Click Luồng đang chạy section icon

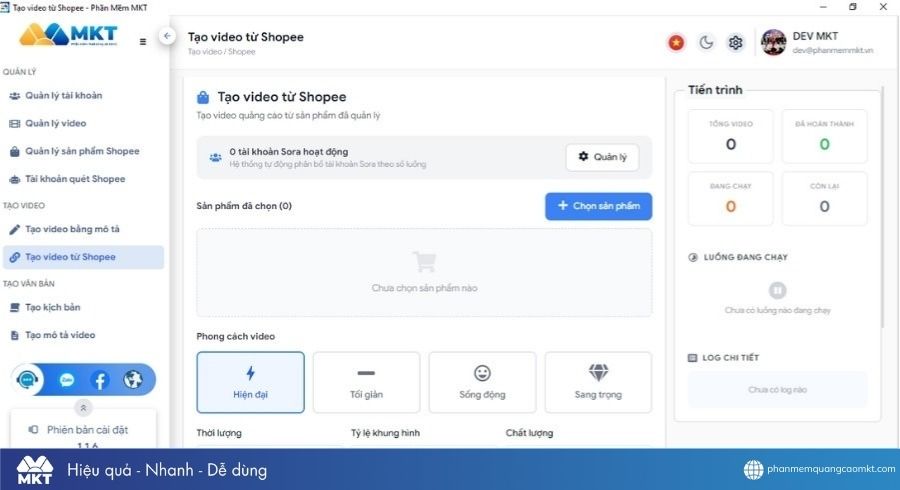pyautogui.click(x=693, y=257)
